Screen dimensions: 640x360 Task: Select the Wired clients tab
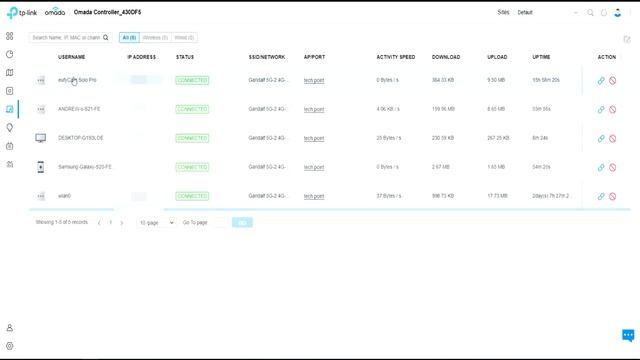pos(184,38)
